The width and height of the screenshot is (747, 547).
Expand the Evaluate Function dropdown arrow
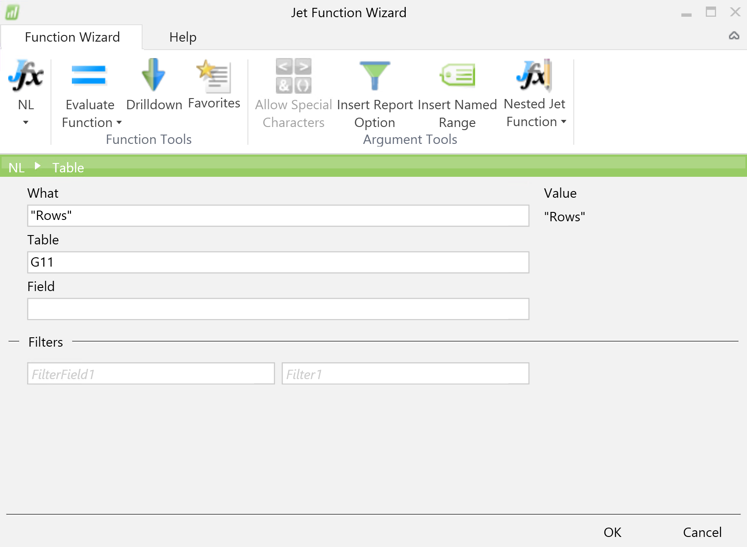(x=119, y=122)
